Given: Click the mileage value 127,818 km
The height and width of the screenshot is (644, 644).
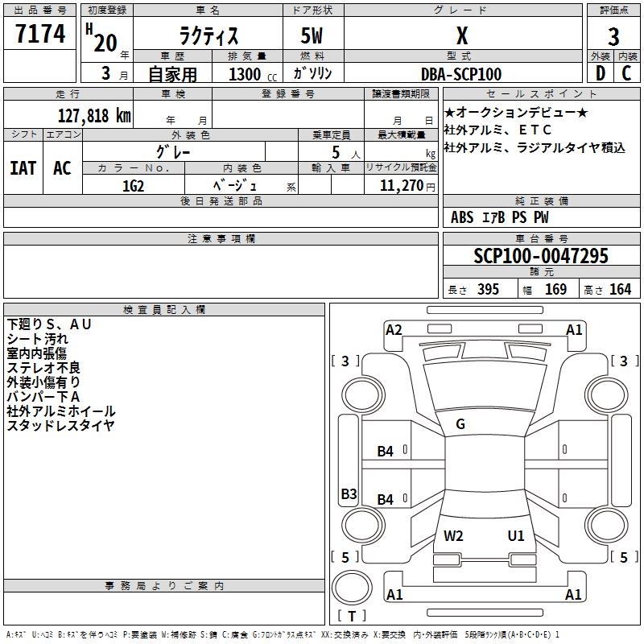Looking at the screenshot, I should [x=94, y=116].
